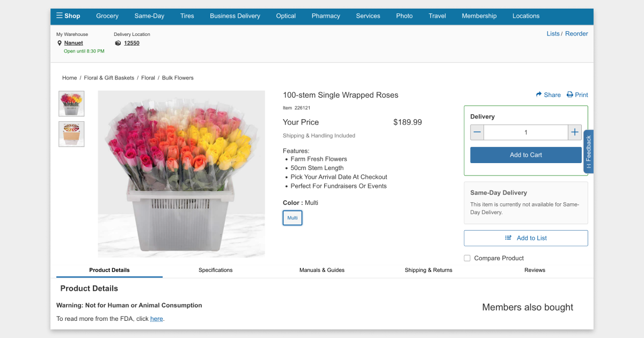Click the Share arrow icon
This screenshot has width=644, height=338.
pos(539,95)
